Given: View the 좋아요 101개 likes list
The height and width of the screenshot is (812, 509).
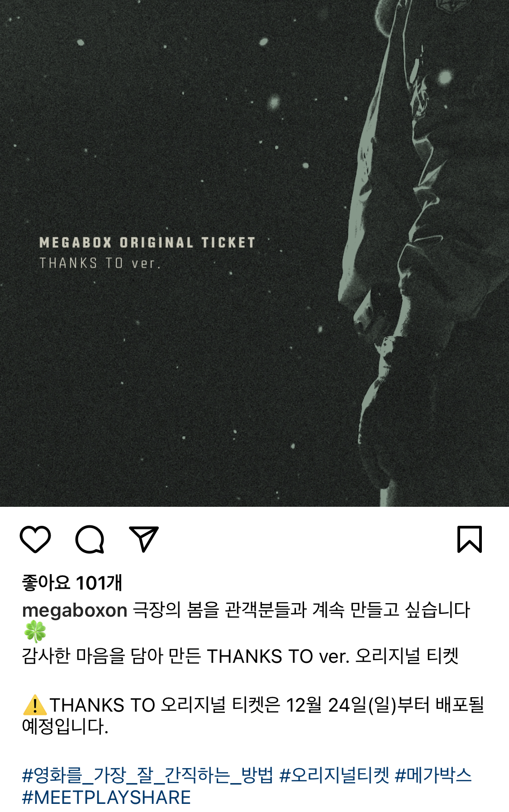Looking at the screenshot, I should click(72, 583).
